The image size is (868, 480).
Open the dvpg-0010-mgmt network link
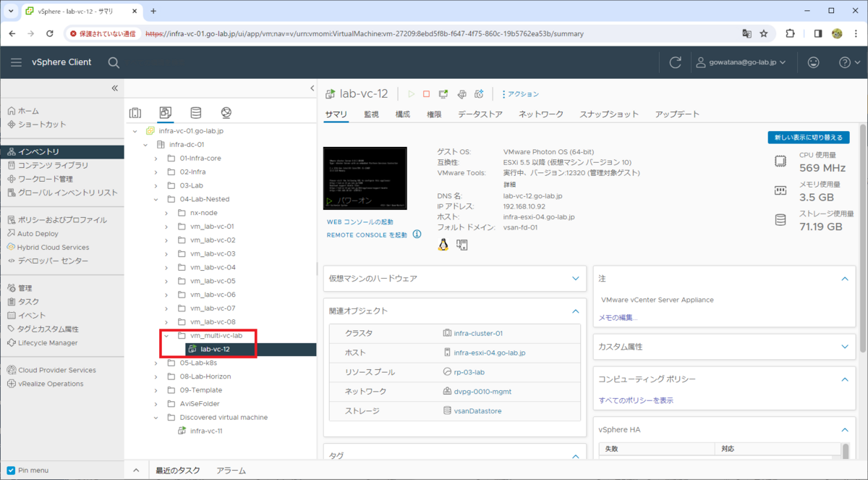point(482,392)
